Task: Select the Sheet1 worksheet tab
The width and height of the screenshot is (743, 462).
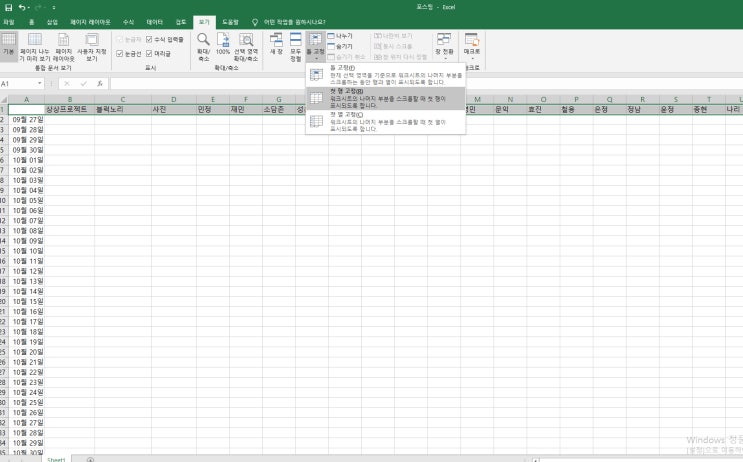Action: pos(56,459)
